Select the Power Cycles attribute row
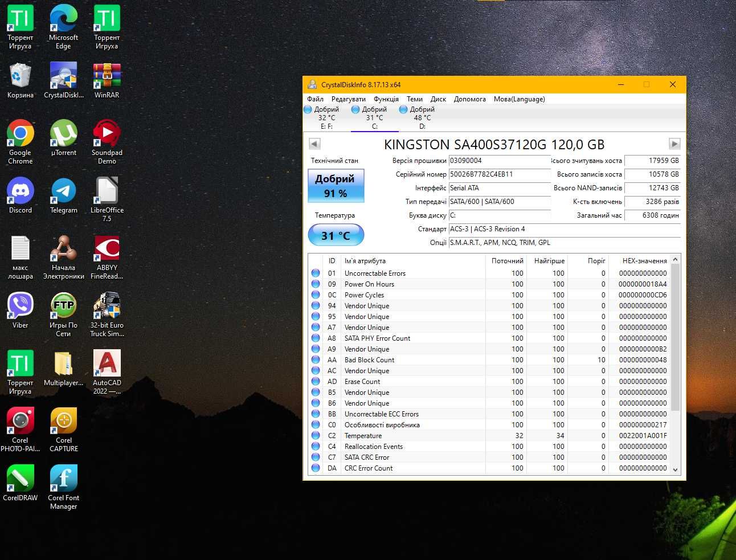Image resolution: width=736 pixels, height=560 pixels. (489, 295)
